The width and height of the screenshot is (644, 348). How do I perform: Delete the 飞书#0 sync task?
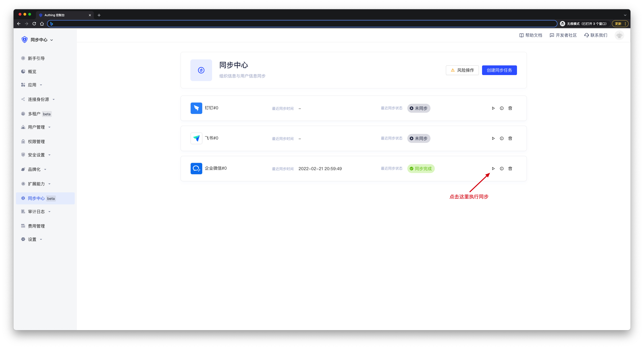(x=510, y=138)
